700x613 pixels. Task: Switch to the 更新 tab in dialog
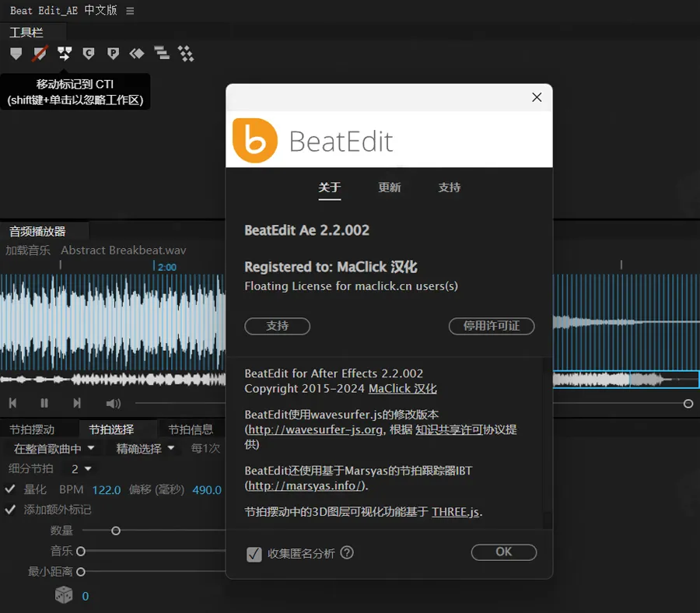click(x=390, y=187)
